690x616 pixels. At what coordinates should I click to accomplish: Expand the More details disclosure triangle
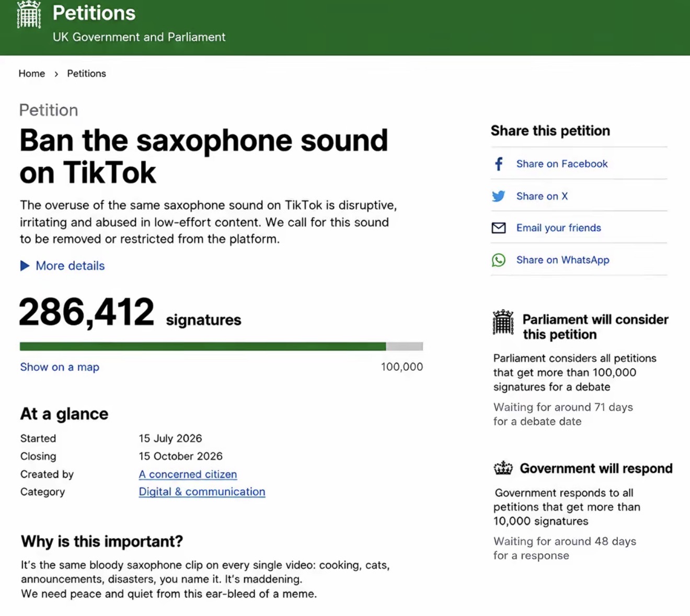[25, 266]
